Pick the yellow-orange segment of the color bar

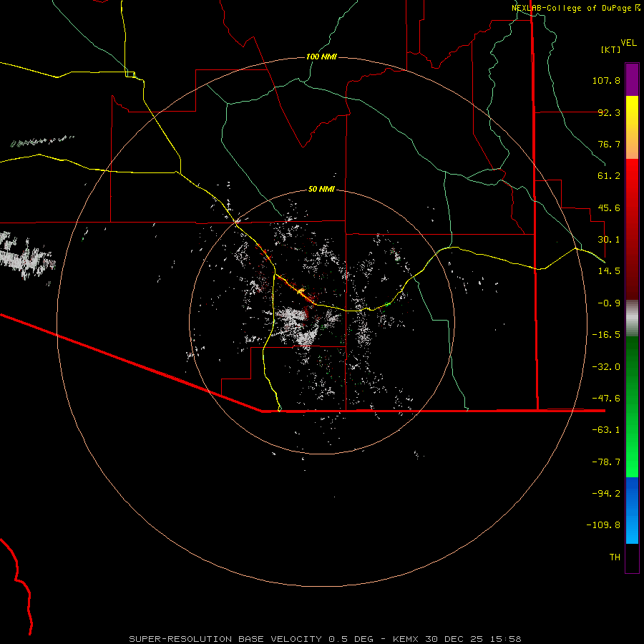[x=632, y=127]
